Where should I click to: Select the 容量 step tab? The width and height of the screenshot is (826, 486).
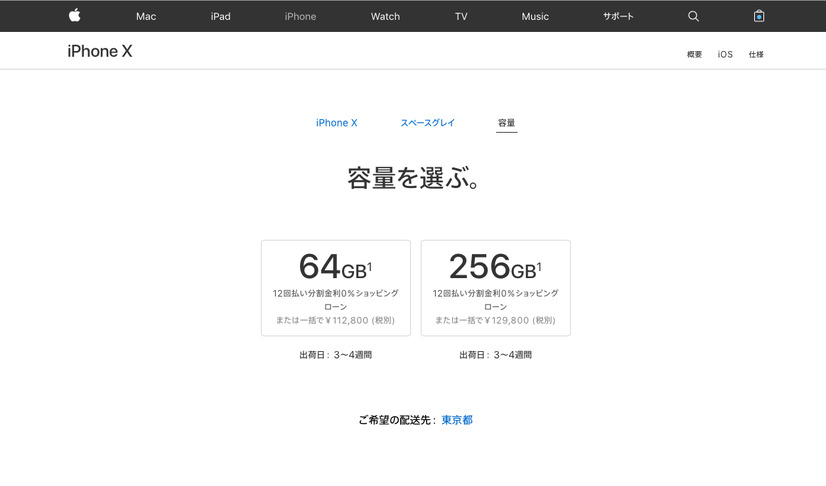[x=506, y=123]
